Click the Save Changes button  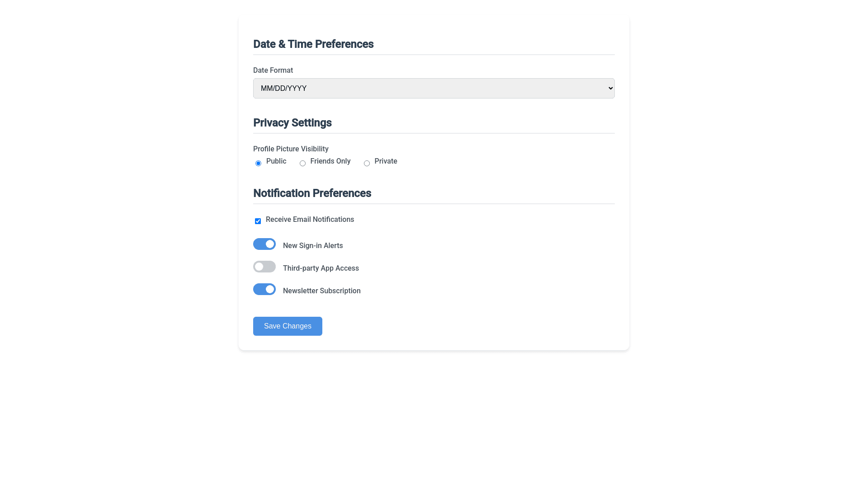tap(288, 326)
